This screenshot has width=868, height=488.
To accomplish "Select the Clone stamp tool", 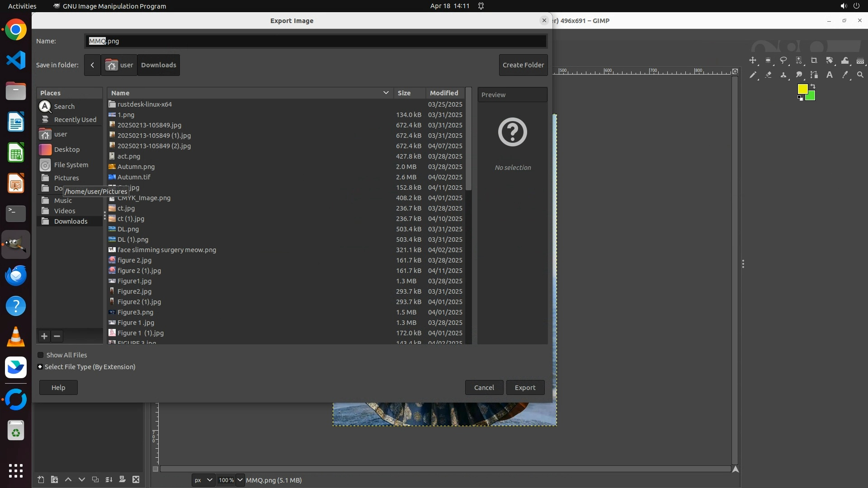I will pyautogui.click(x=783, y=75).
